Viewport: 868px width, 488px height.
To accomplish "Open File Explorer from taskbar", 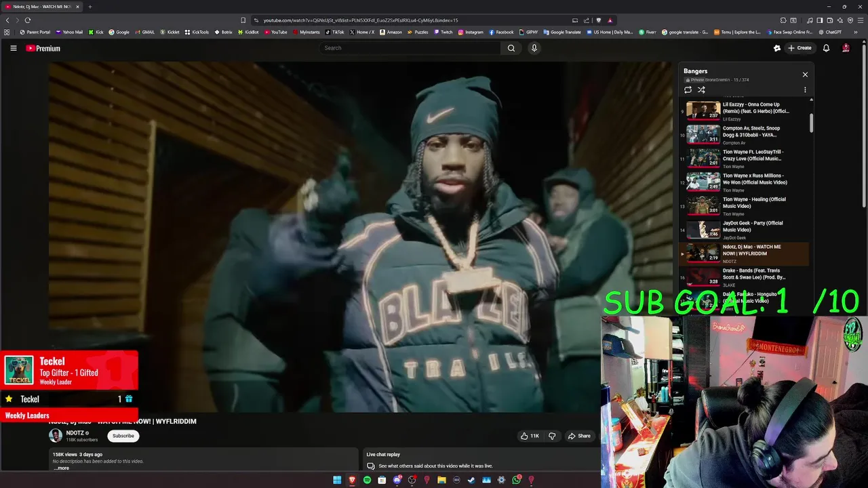I will click(x=441, y=480).
